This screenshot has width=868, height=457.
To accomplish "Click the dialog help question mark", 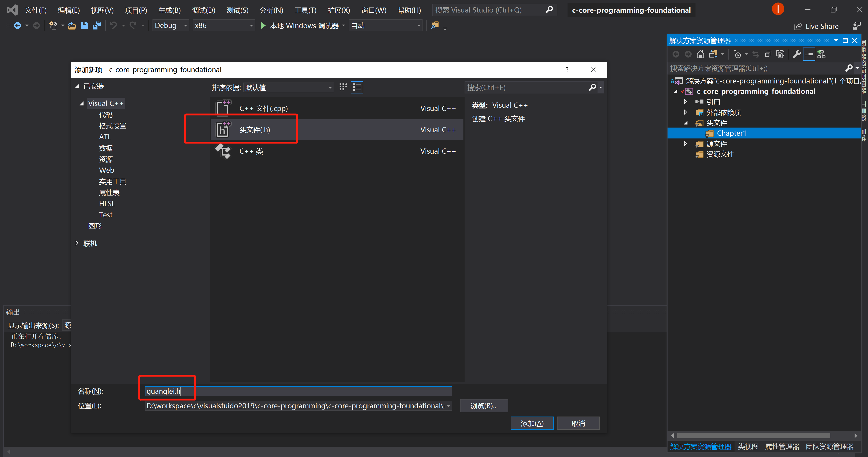I will (x=567, y=69).
